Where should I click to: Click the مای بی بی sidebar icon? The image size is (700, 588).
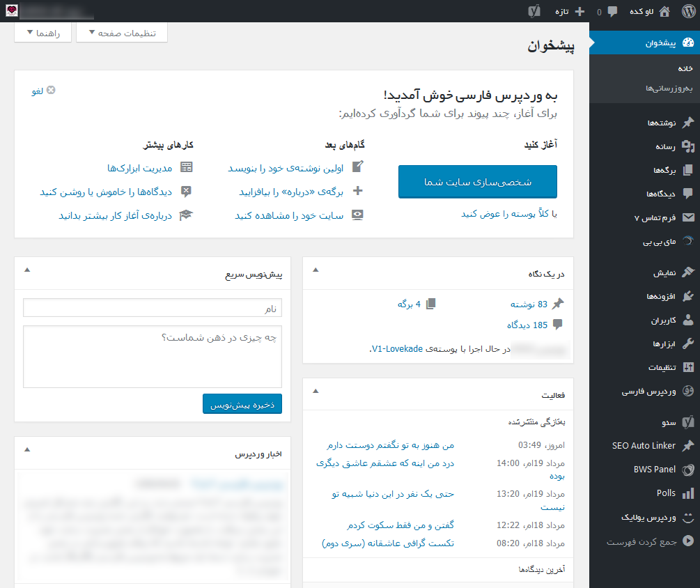[688, 241]
